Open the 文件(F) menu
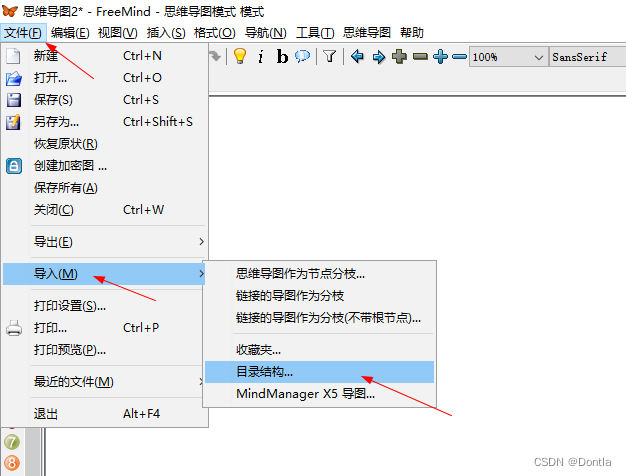This screenshot has height=476, width=626. (23, 33)
